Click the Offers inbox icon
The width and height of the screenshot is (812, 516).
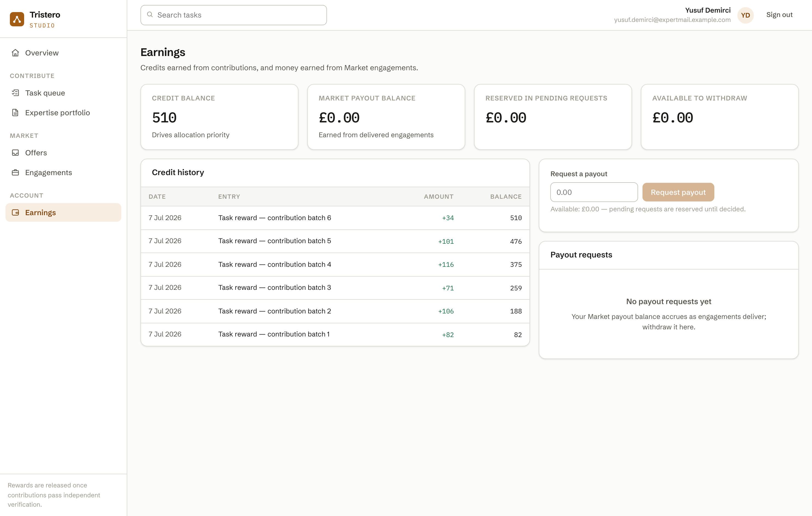(x=15, y=153)
